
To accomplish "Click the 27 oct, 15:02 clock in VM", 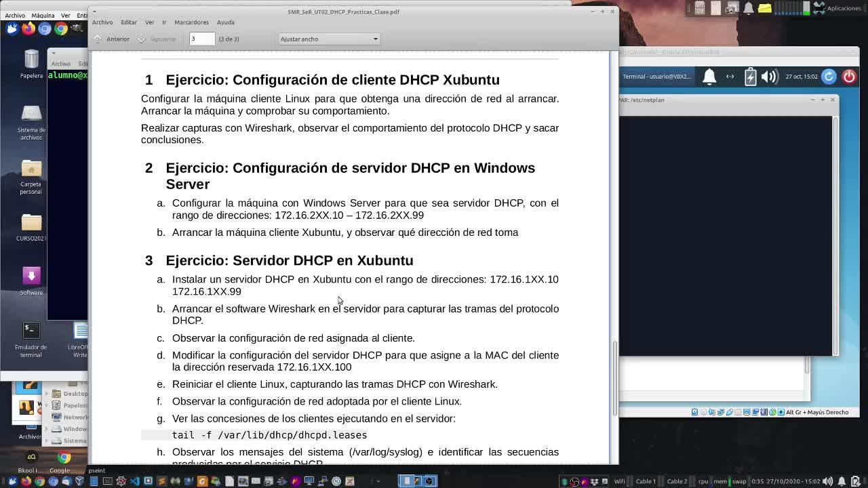I will pyautogui.click(x=802, y=77).
